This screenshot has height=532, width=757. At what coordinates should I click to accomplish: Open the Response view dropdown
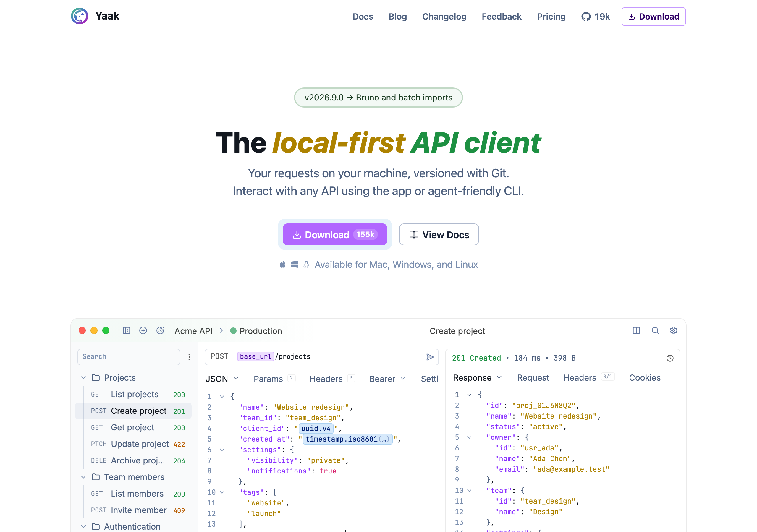478,378
